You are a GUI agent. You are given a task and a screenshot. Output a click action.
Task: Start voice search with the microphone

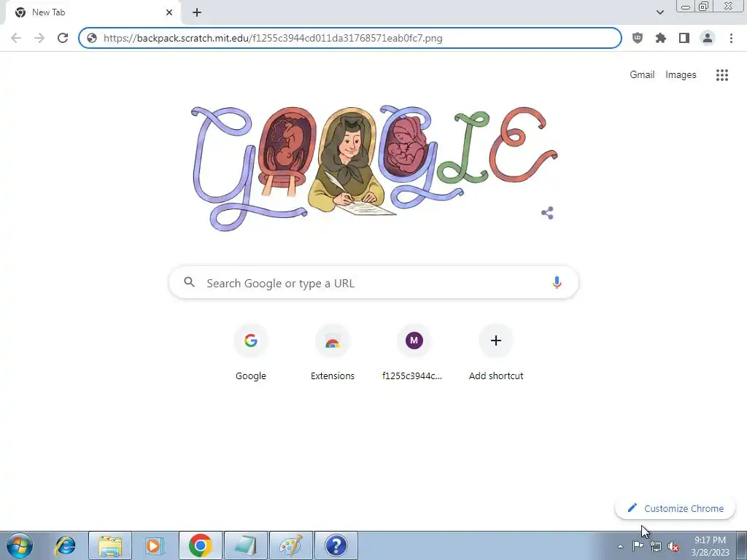[x=557, y=282]
